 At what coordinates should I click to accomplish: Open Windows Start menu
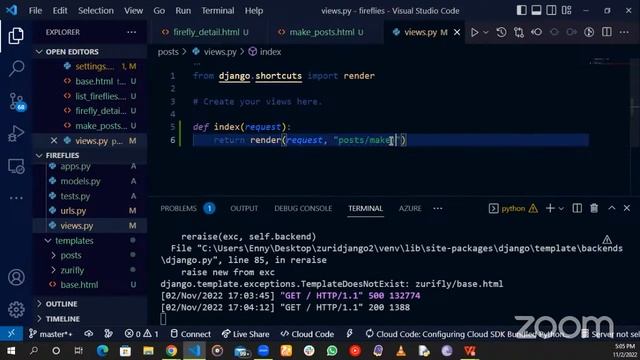pyautogui.click(x=11, y=351)
